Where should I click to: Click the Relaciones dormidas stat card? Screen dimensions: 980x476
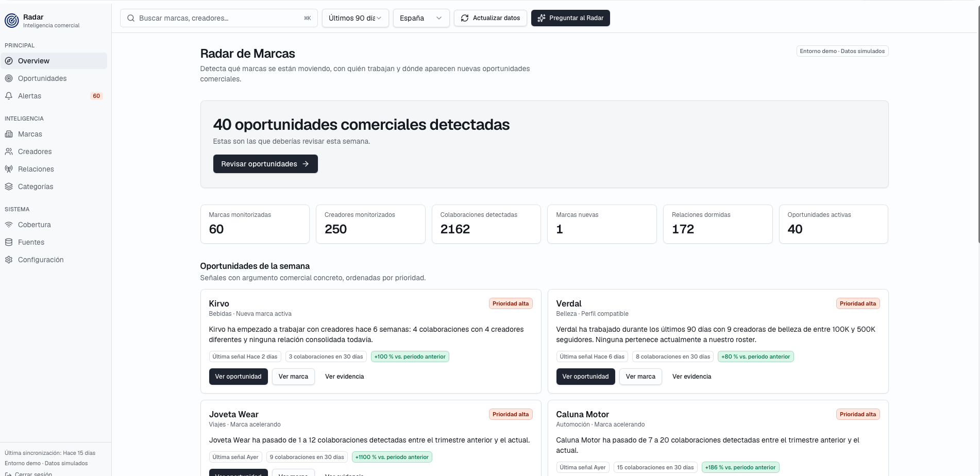point(718,224)
